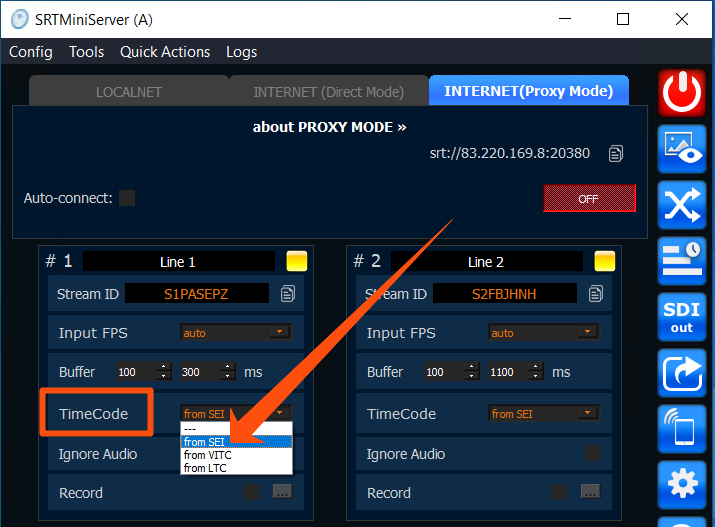The width and height of the screenshot is (715, 527).
Task: Open 'about PROXY MODE »' link
Action: [330, 127]
